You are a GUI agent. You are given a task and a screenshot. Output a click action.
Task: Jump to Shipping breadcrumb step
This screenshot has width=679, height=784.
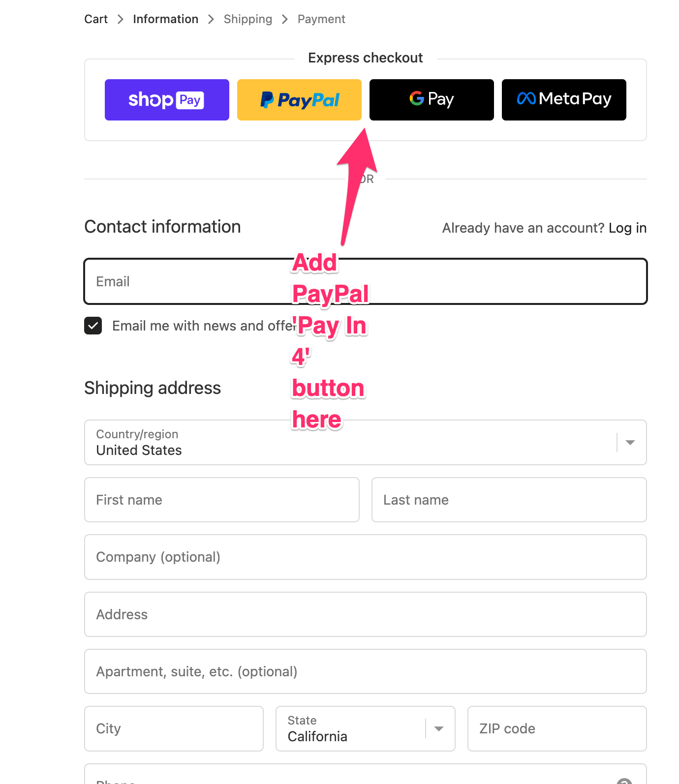[247, 19]
